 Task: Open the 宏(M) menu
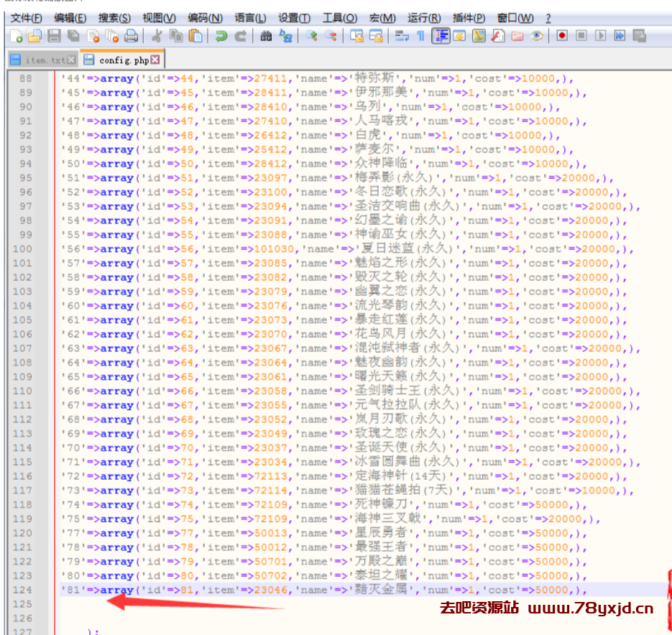tap(382, 18)
